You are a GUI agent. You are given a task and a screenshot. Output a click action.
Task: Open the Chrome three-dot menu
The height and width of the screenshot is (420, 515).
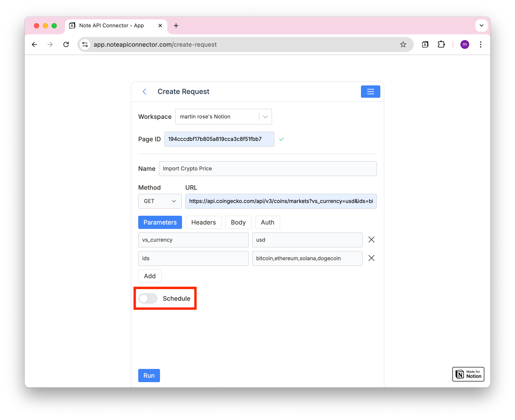click(x=480, y=44)
